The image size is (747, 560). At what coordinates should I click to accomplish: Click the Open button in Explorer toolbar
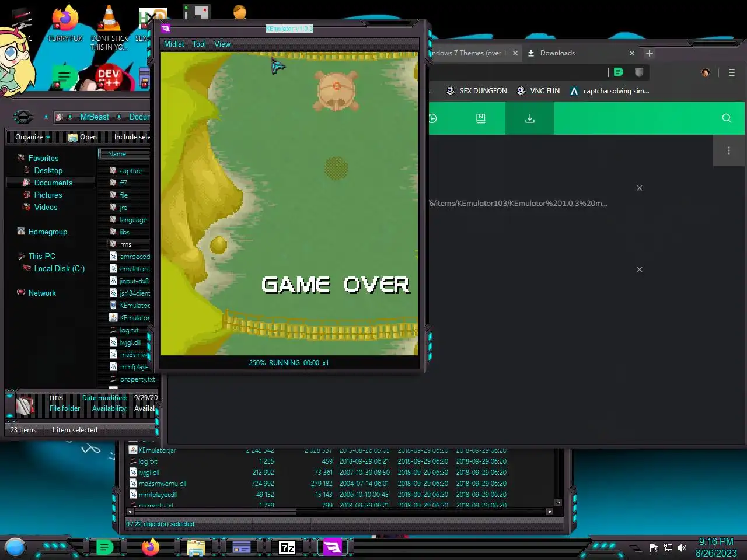pos(82,137)
